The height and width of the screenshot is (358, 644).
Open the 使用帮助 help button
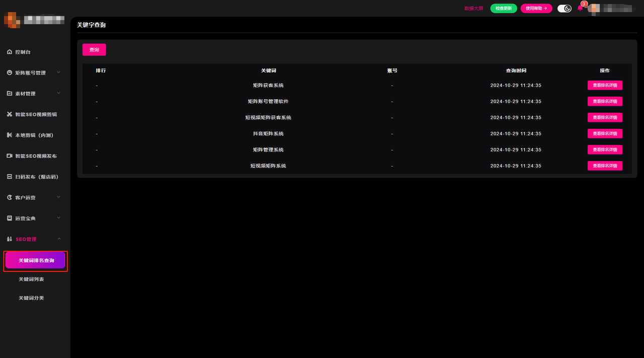536,9
